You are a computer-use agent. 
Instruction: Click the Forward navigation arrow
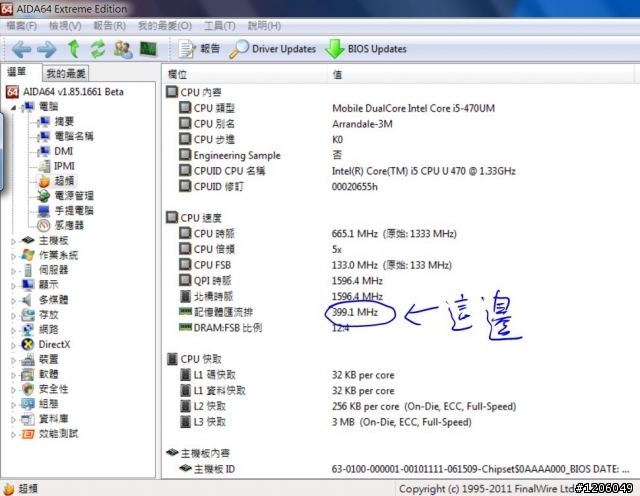[47, 49]
